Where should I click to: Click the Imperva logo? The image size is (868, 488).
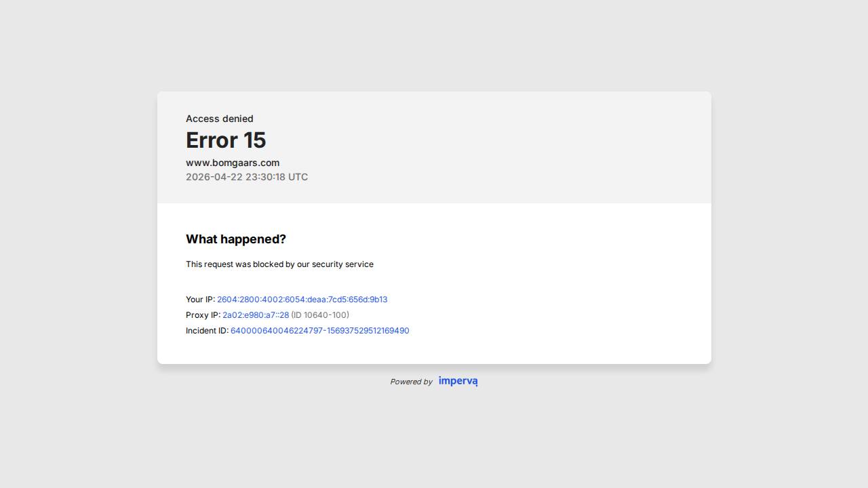[x=458, y=381]
